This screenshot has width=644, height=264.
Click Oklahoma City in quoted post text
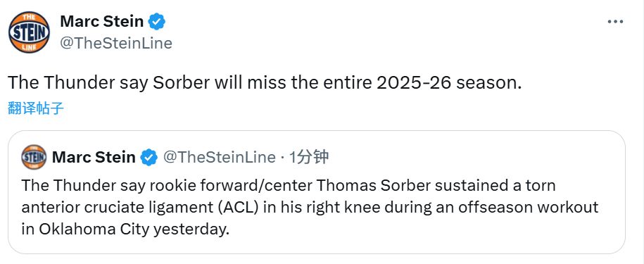click(x=94, y=230)
